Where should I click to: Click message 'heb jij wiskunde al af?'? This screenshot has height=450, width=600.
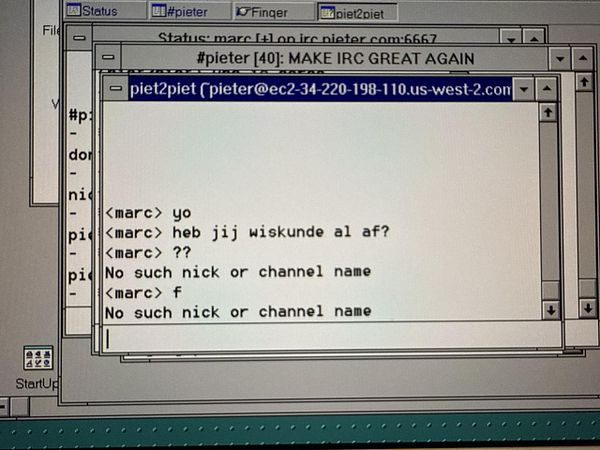click(280, 232)
